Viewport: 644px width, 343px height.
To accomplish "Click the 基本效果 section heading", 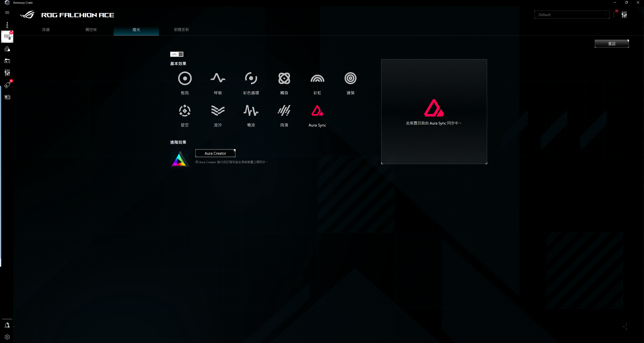I will [x=178, y=64].
